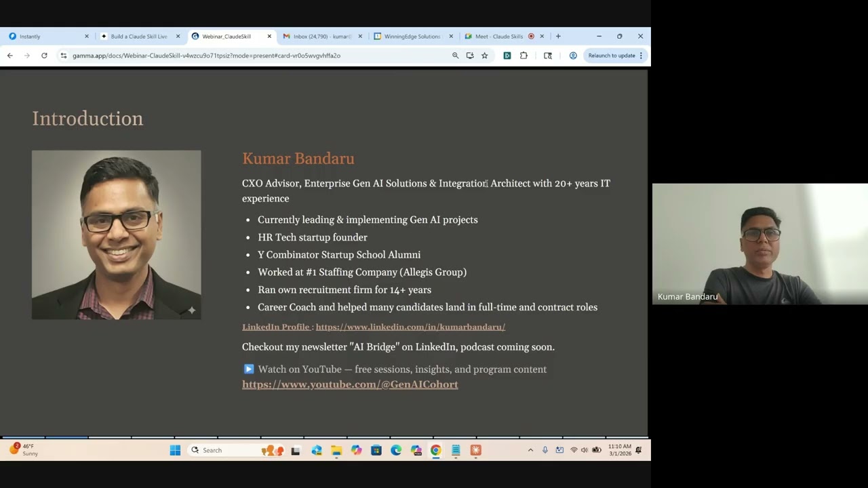Open a new browser tab
The width and height of the screenshot is (868, 488).
pyautogui.click(x=558, y=37)
